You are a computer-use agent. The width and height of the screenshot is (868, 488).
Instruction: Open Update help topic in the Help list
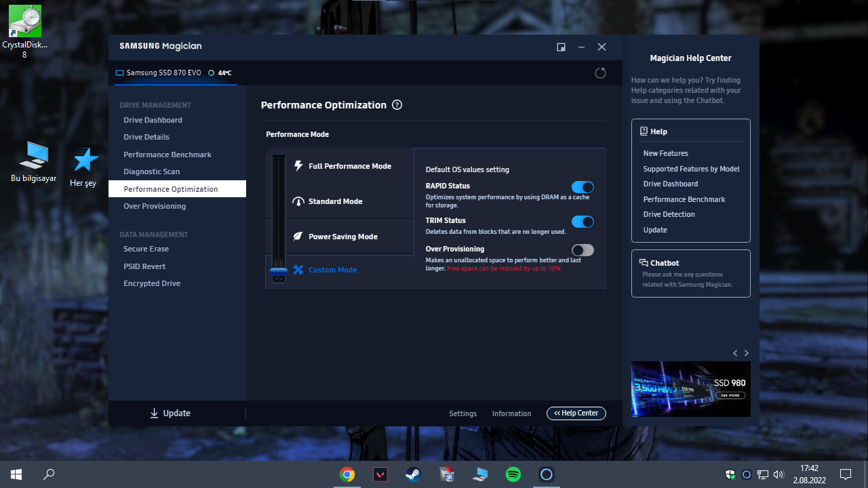(x=655, y=230)
